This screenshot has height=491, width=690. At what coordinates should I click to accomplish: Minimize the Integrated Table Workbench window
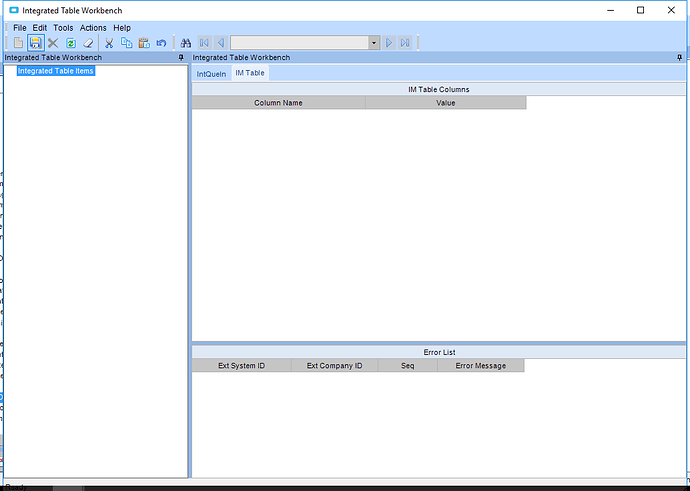[x=610, y=10]
